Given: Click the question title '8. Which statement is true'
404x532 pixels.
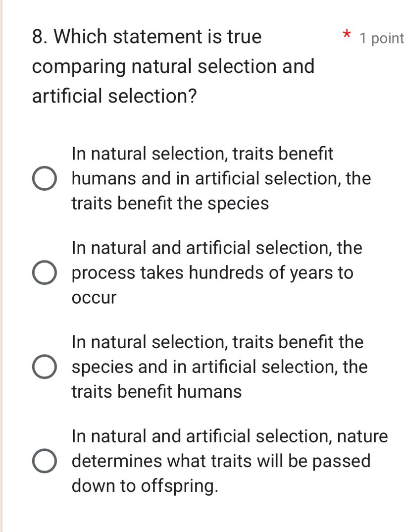Looking at the screenshot, I should 147,37.
